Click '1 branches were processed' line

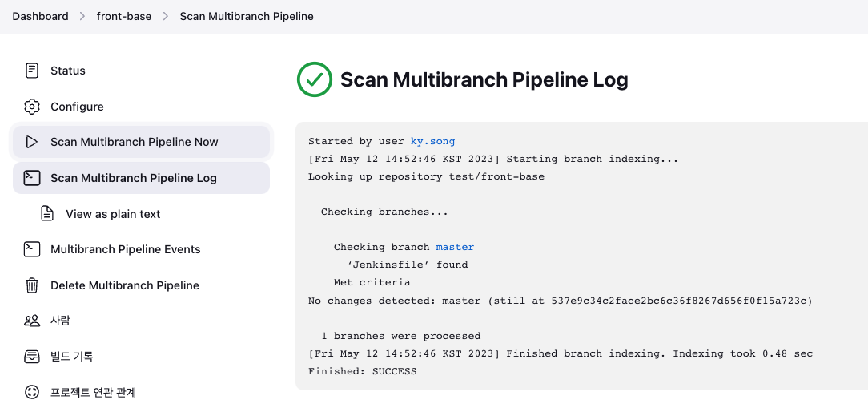pyautogui.click(x=401, y=336)
